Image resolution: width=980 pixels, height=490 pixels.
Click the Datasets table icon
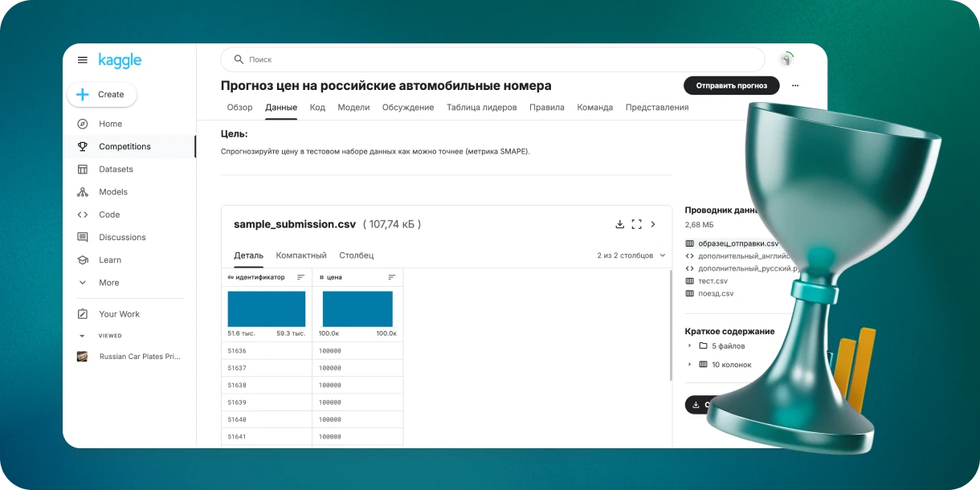(x=82, y=169)
